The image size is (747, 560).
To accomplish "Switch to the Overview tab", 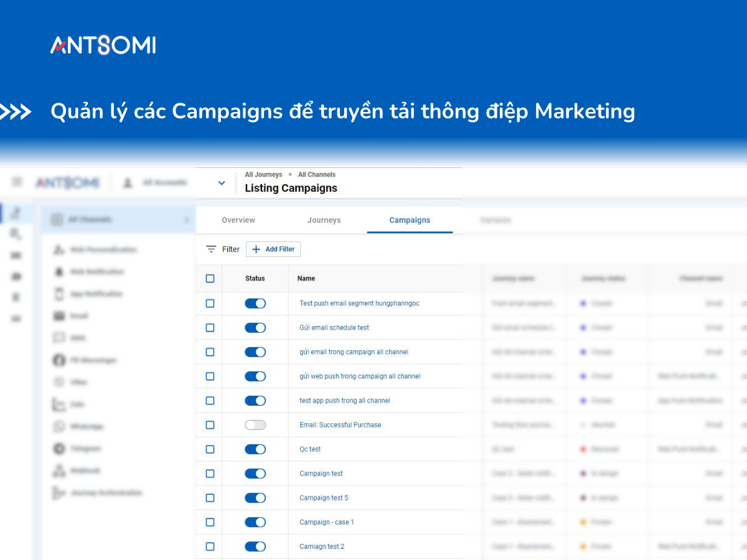I will pyautogui.click(x=238, y=220).
